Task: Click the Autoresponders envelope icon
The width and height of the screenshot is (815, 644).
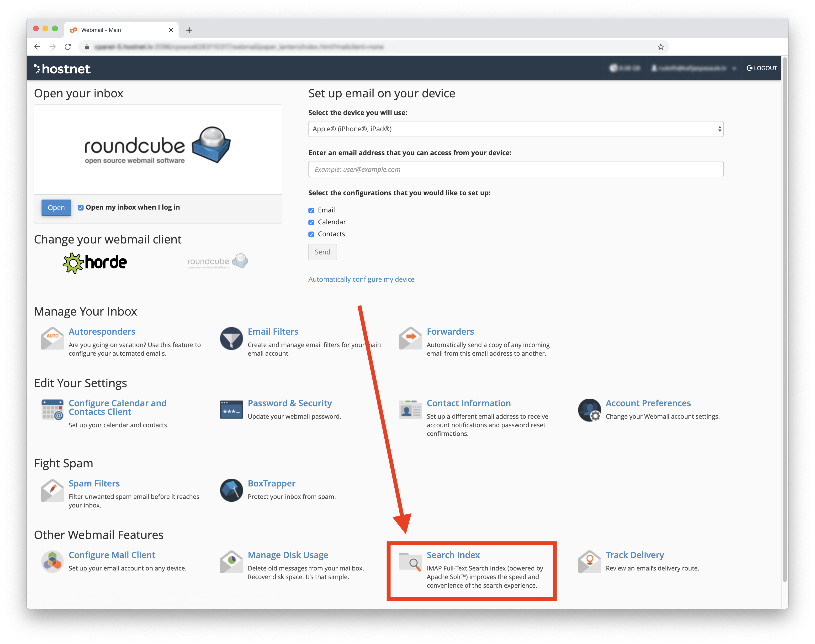Action: point(52,338)
